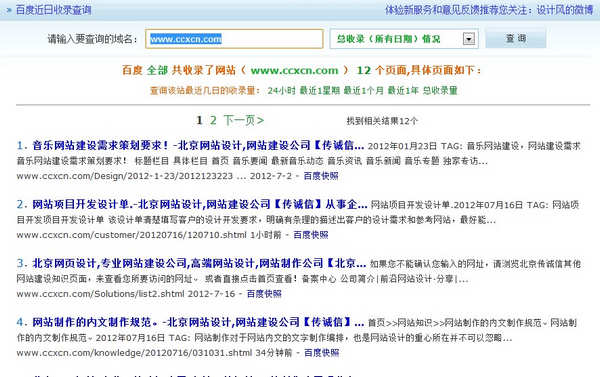Viewport: 600px width, 377px height.
Task: Click the 查询 button
Action: (516, 38)
